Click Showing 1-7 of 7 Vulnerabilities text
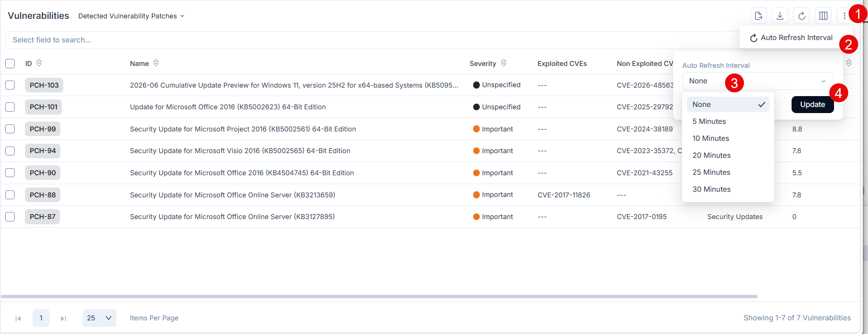The image size is (868, 334). 797,318
